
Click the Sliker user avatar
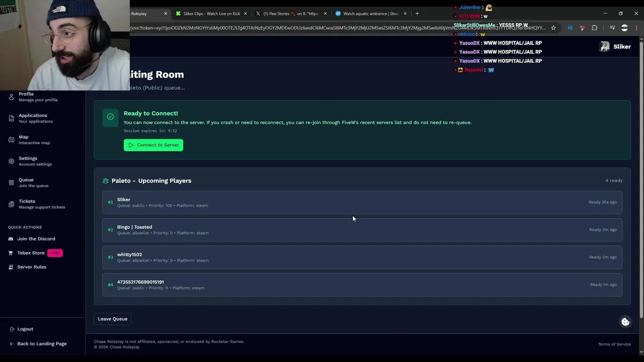tap(604, 47)
